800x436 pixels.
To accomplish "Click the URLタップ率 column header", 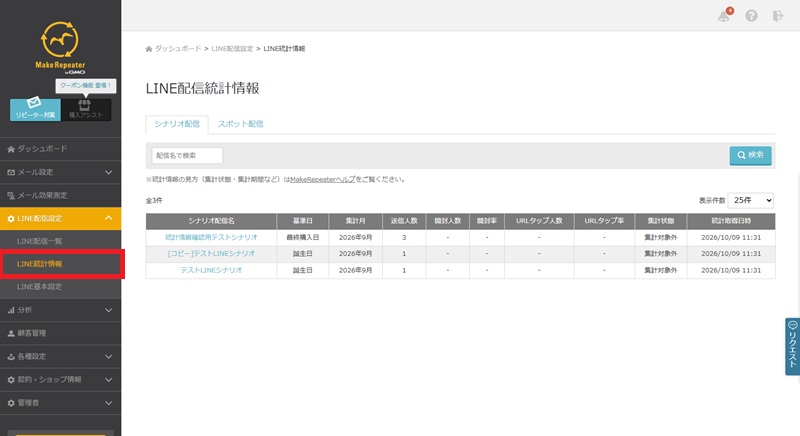I will 604,221.
